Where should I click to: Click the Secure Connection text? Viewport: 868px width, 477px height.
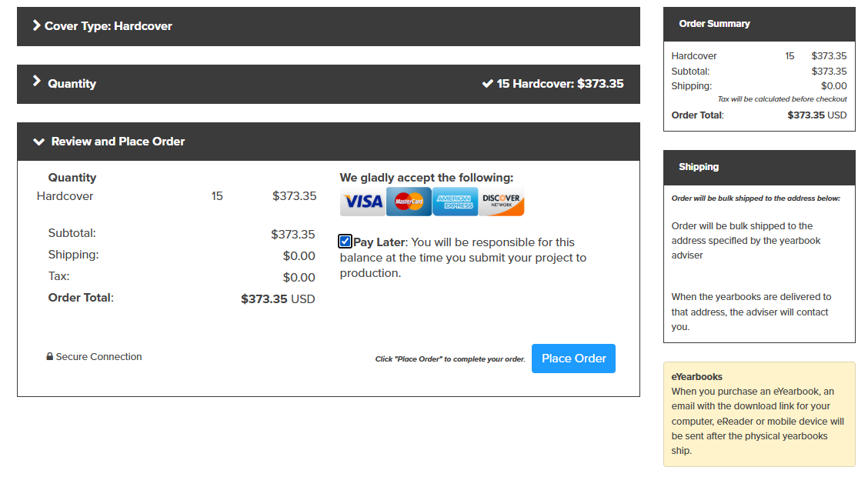[98, 357]
